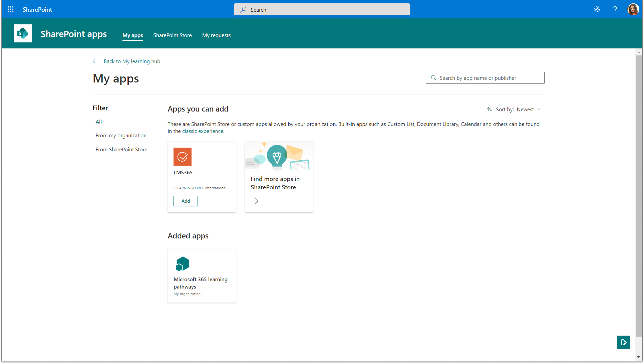Open the settings gear icon
This screenshot has width=644, height=364.
(x=597, y=9)
